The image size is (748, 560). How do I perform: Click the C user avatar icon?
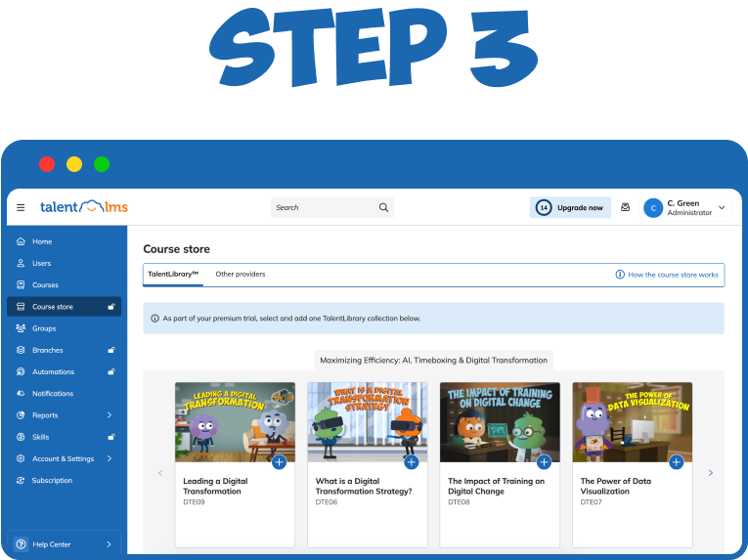(653, 208)
